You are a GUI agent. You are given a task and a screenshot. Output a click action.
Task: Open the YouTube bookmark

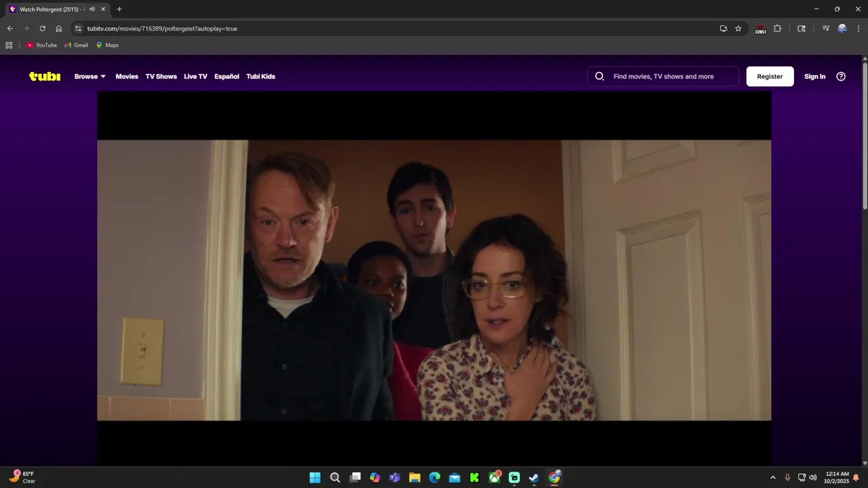click(42, 45)
